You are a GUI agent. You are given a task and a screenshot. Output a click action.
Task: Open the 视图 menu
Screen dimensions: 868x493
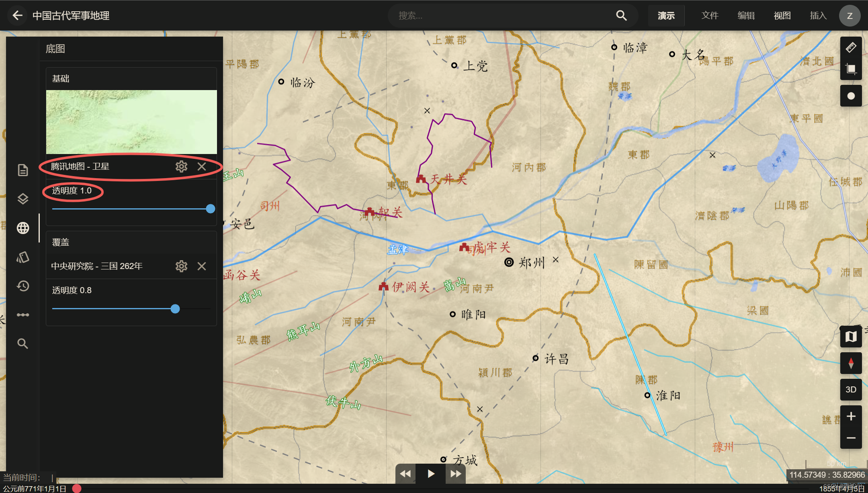pos(782,16)
